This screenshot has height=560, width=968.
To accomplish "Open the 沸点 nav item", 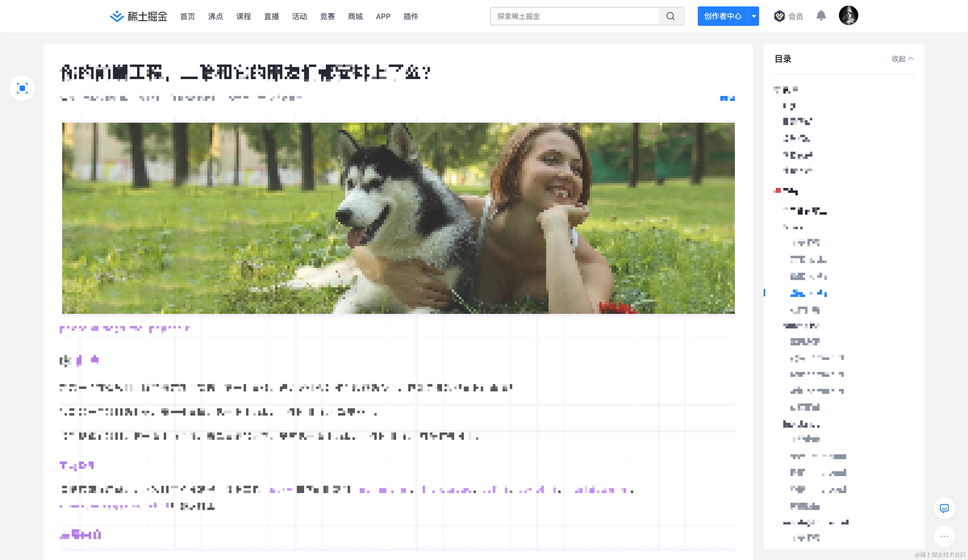I will tap(215, 17).
